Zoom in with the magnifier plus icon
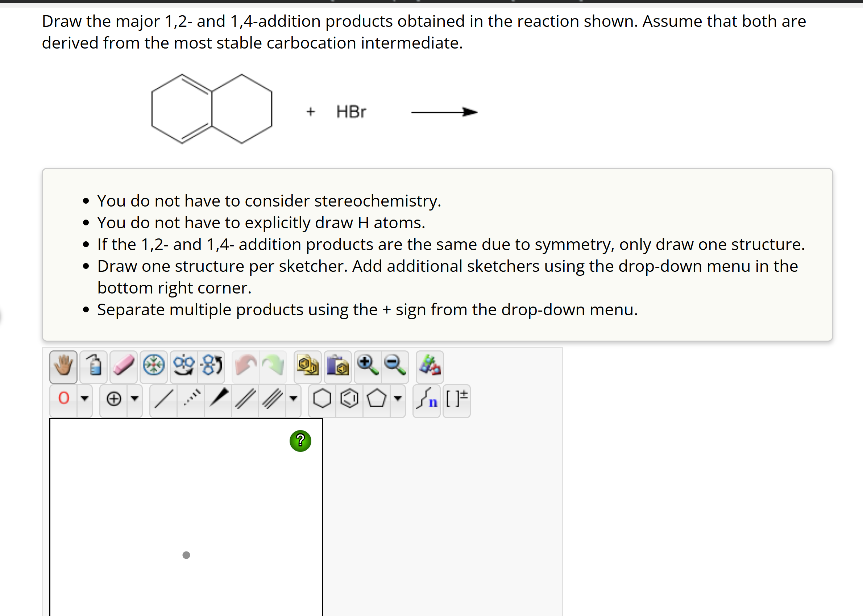 pos(366,366)
